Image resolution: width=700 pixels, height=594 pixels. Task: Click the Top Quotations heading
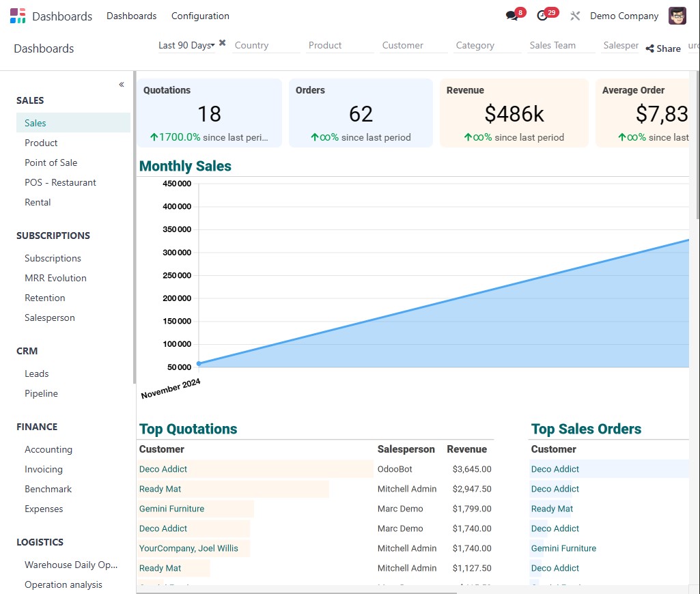pyautogui.click(x=188, y=429)
